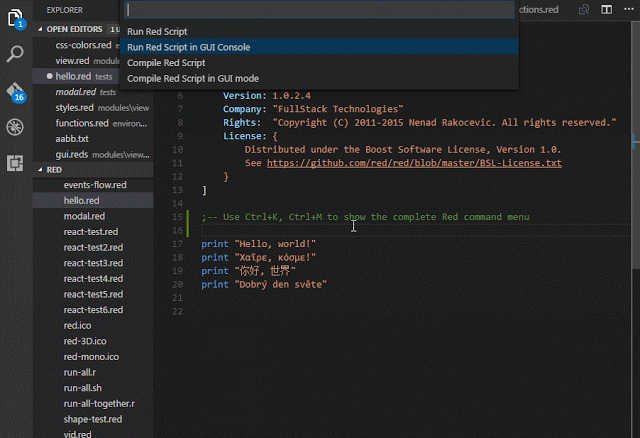This screenshot has height=438, width=640.
Task: Open the Extensions view icon
Action: click(15, 162)
